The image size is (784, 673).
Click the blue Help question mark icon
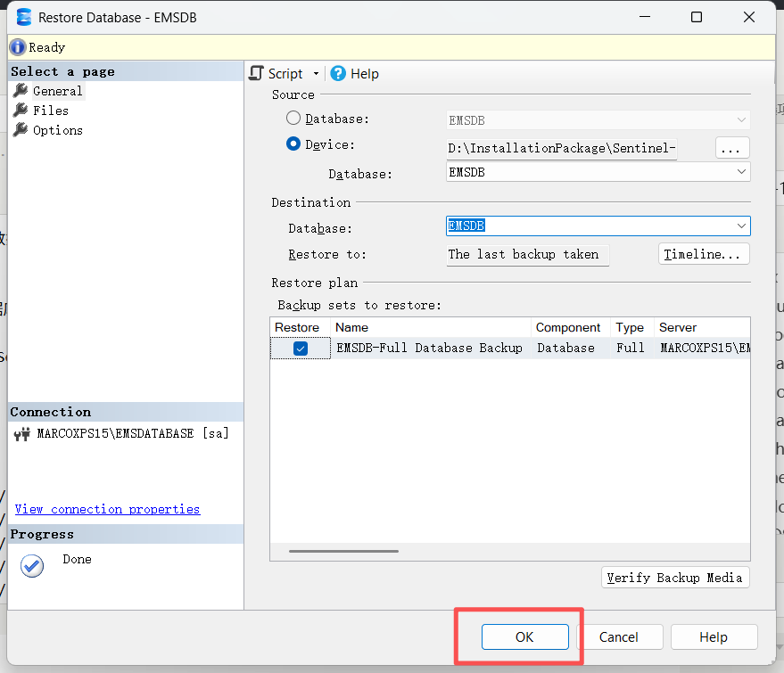coord(338,74)
